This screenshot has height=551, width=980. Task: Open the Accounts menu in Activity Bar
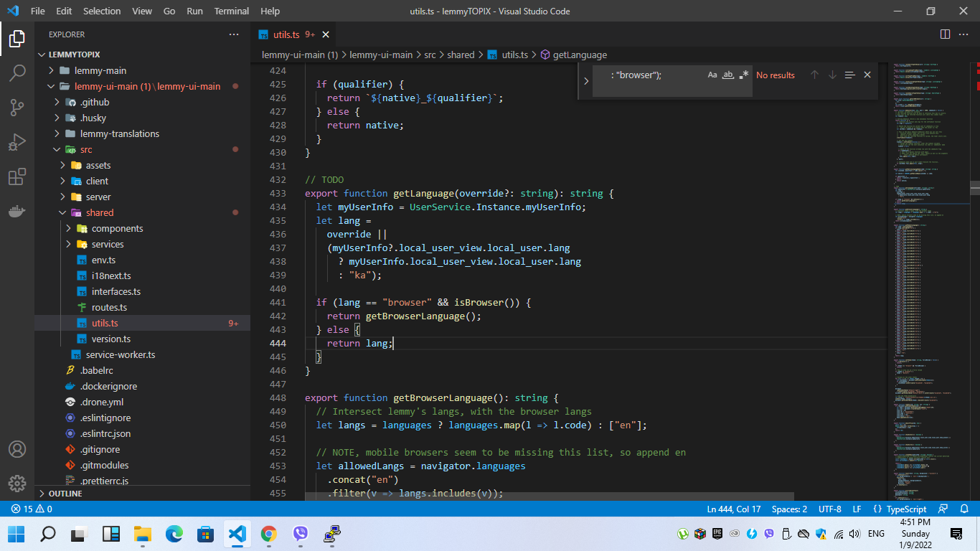(17, 450)
